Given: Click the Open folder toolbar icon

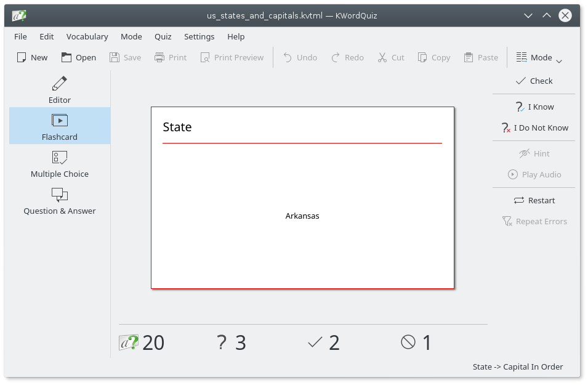Looking at the screenshot, I should [67, 57].
